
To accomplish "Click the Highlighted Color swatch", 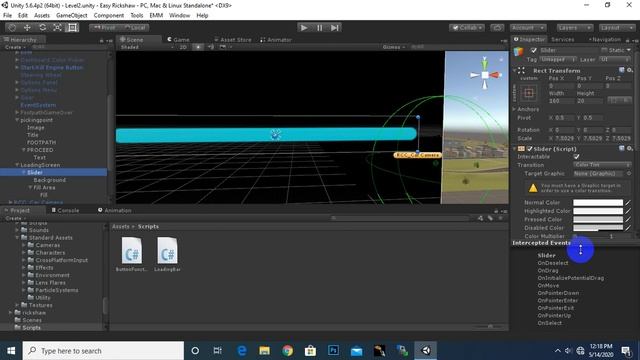I will tap(598, 211).
